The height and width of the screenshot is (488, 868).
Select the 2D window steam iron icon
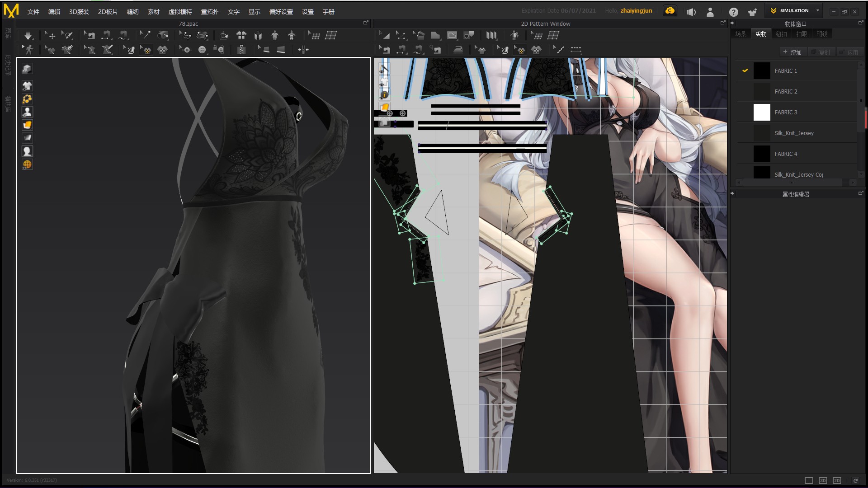point(458,50)
